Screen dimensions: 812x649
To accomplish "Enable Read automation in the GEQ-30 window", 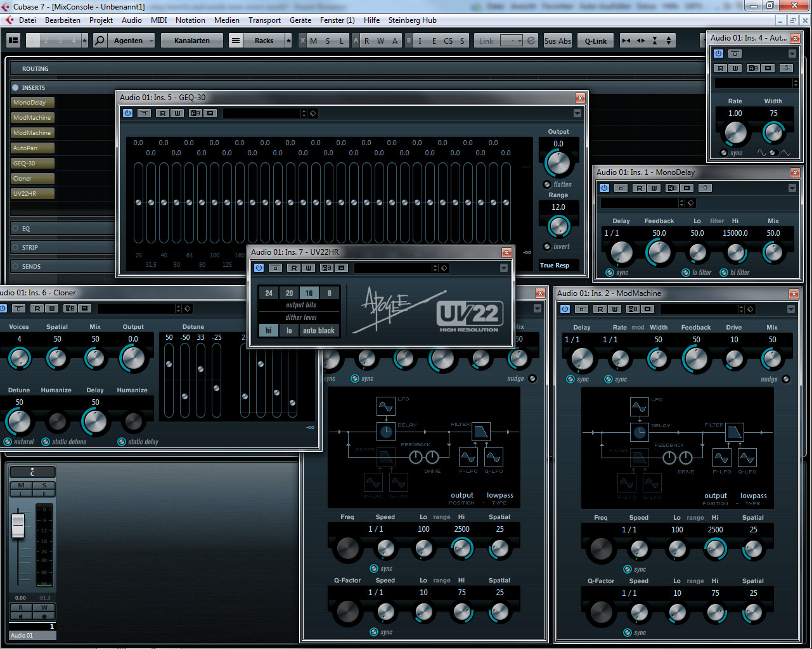I will point(162,113).
